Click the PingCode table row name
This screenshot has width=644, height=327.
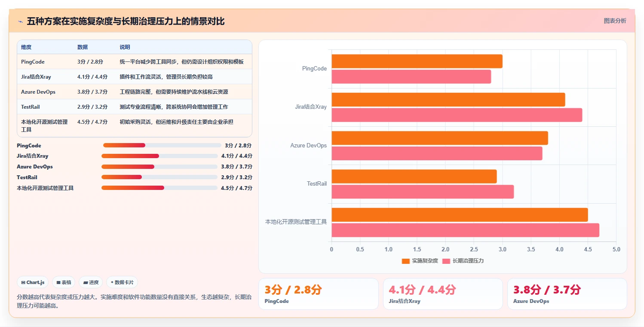click(x=33, y=62)
